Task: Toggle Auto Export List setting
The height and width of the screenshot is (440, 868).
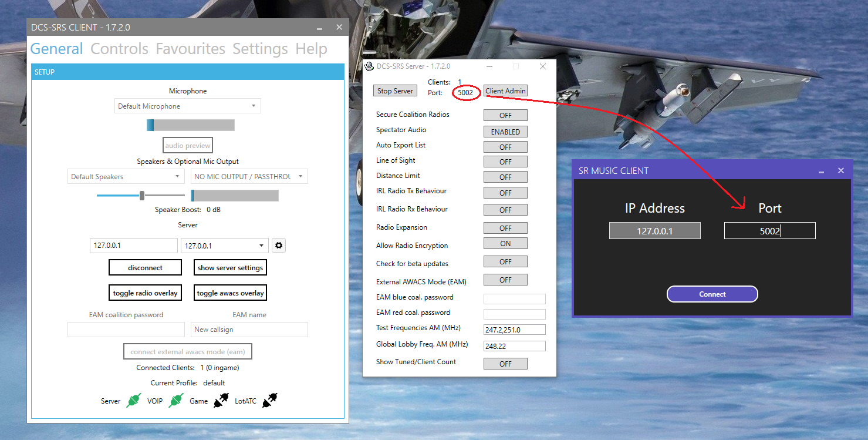Action: 505,147
